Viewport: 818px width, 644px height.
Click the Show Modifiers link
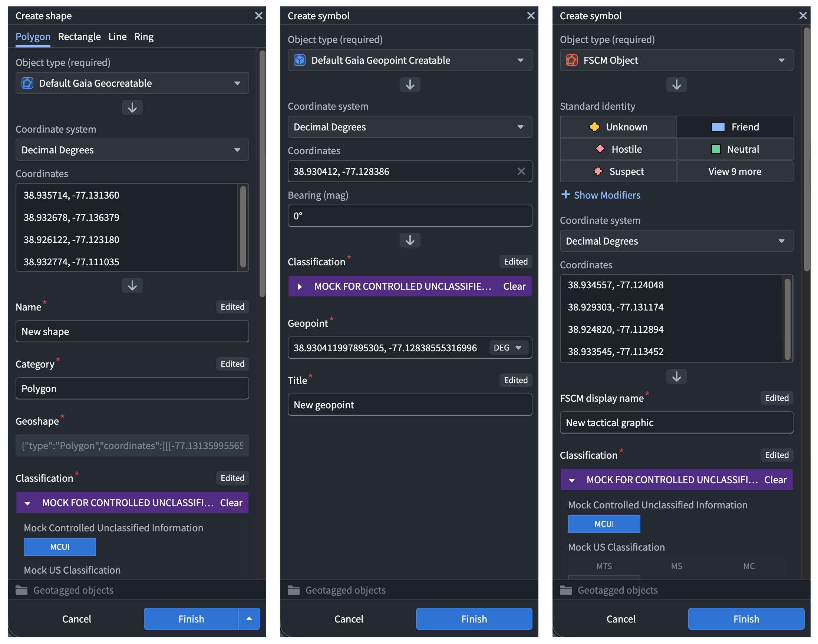(x=607, y=195)
